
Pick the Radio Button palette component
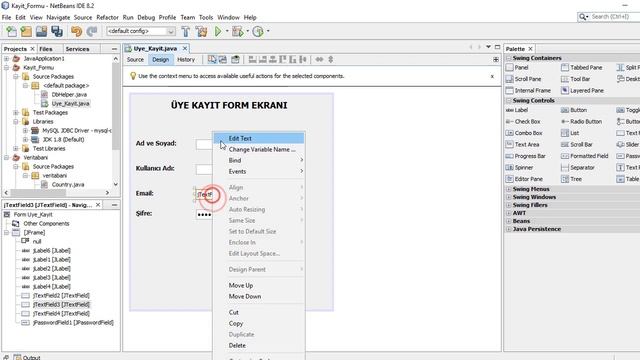(x=581, y=122)
